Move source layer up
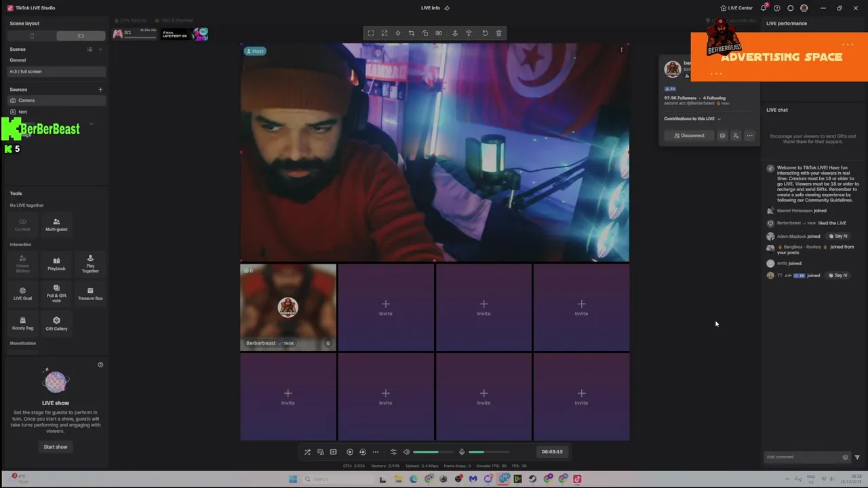Screen dimensions: 868x488 455,33
